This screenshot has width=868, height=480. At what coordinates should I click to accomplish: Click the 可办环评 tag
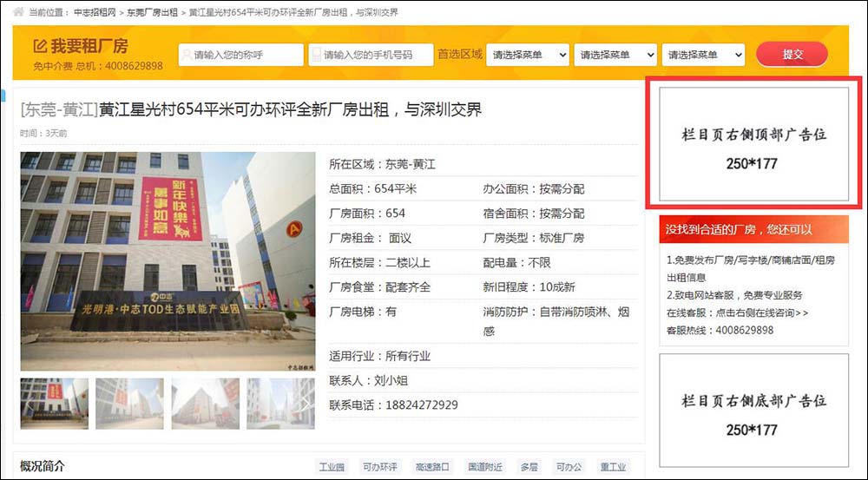pyautogui.click(x=380, y=467)
